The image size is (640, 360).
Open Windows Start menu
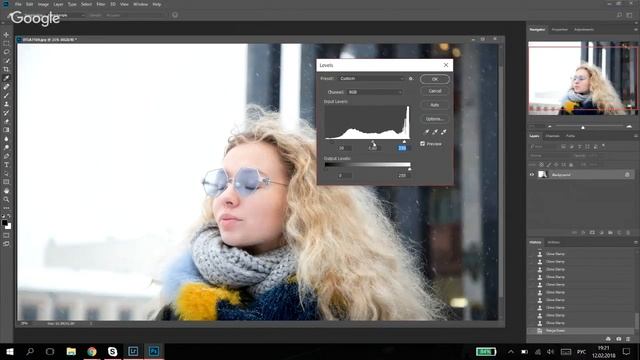pos(10,351)
